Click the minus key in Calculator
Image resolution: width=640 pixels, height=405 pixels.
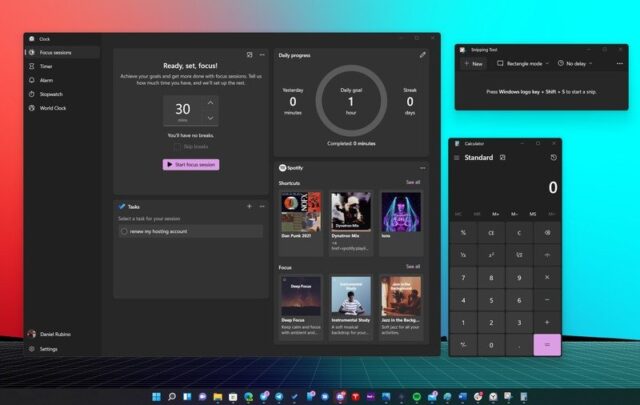pyautogui.click(x=547, y=300)
